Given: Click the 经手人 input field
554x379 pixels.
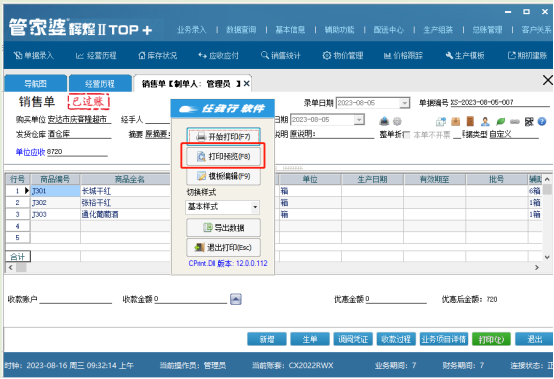Looking at the screenshot, I should 158,120.
